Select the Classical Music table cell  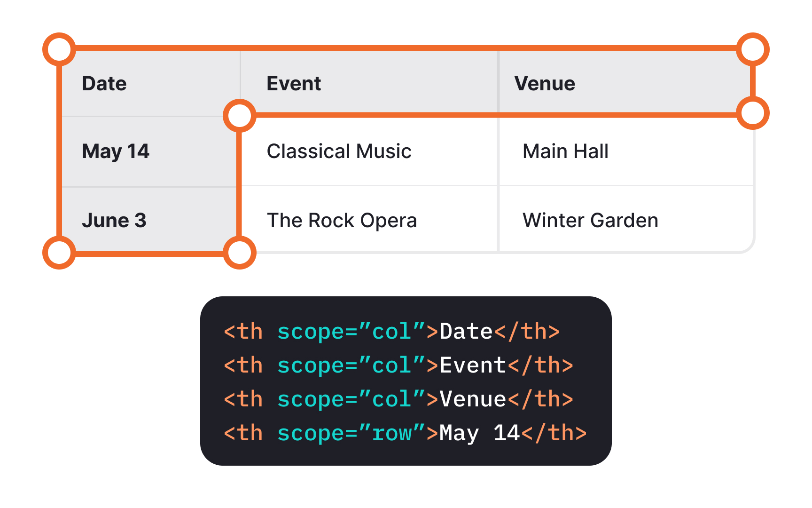pyautogui.click(x=339, y=151)
